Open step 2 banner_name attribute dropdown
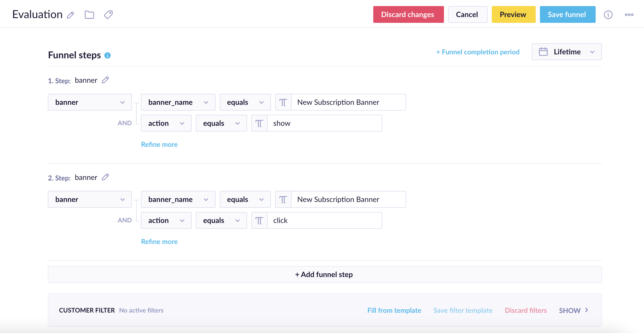Image resolution: width=644 pixels, height=333 pixels. [x=178, y=200]
